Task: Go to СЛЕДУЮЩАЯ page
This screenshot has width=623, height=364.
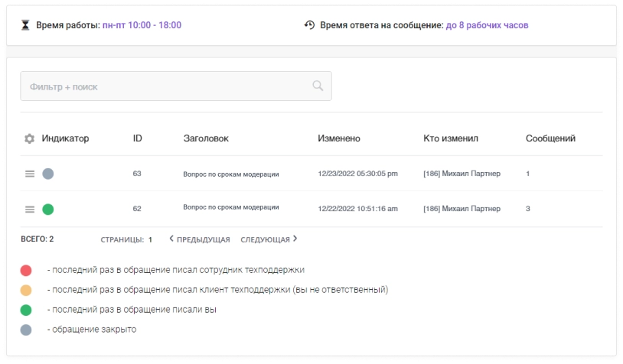Action: [x=269, y=239]
